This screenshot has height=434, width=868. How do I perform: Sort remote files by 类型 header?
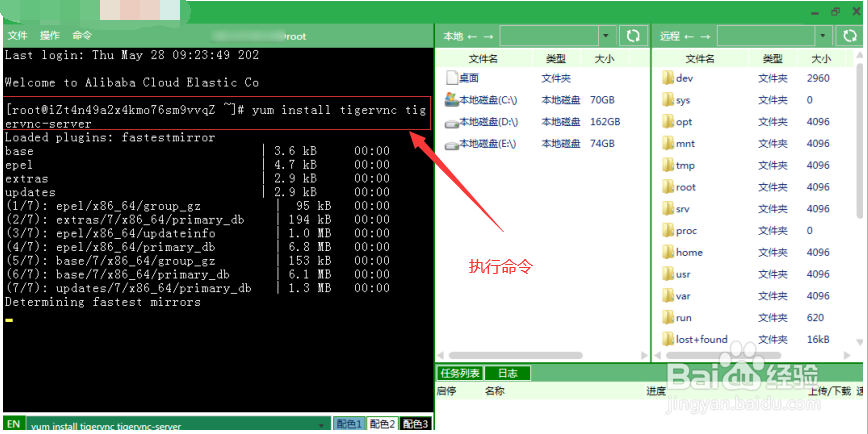click(x=773, y=58)
